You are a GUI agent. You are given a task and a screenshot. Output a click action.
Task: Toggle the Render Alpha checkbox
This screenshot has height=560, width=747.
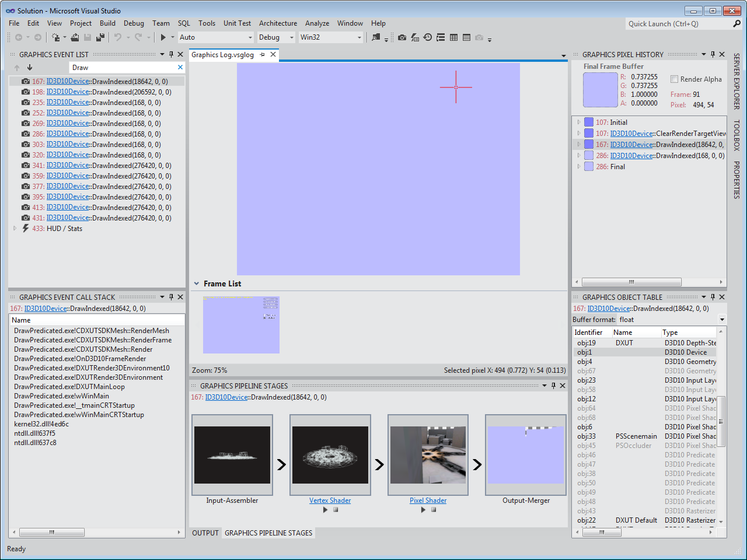674,79
